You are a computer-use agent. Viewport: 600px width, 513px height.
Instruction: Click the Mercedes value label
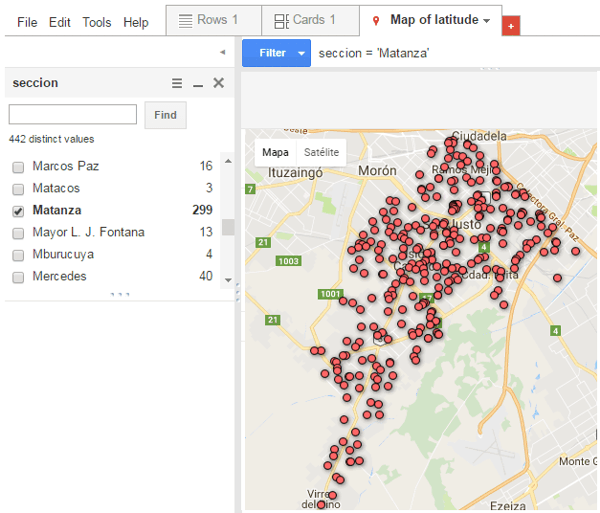tap(59, 276)
